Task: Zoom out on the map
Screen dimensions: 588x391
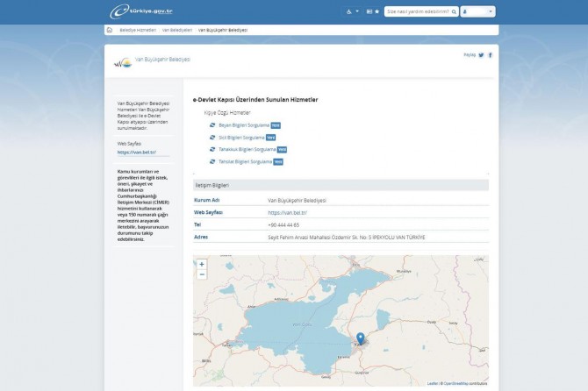Action: pos(202,274)
